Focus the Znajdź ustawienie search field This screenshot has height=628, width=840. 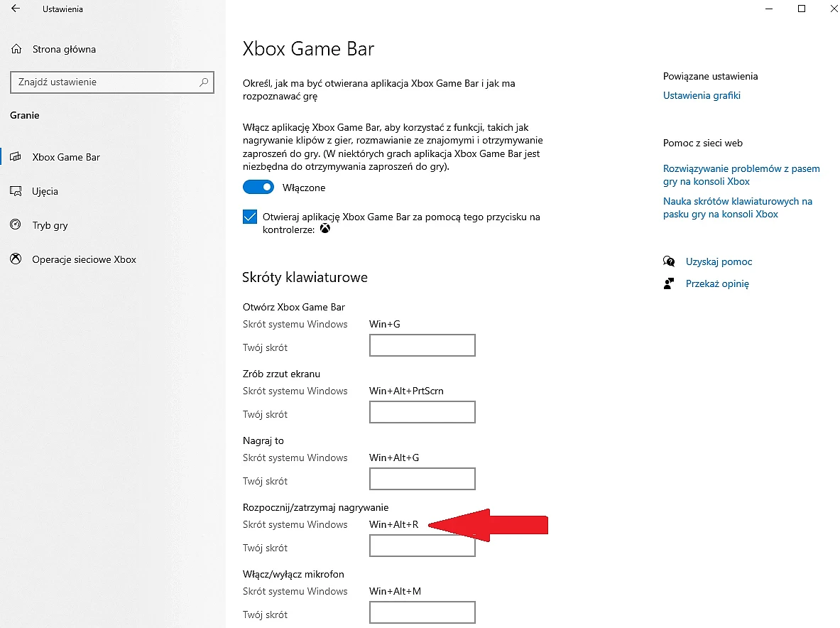[x=112, y=82]
